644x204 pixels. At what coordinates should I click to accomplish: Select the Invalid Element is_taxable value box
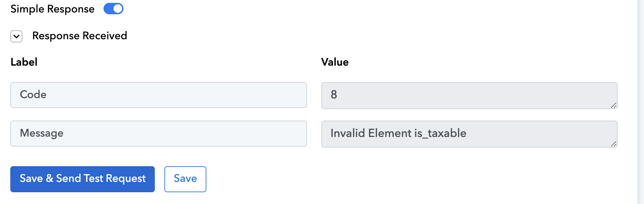pos(469,134)
